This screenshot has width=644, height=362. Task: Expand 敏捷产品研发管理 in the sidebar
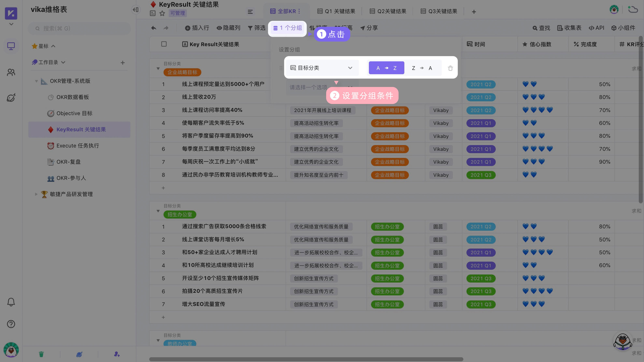point(36,194)
